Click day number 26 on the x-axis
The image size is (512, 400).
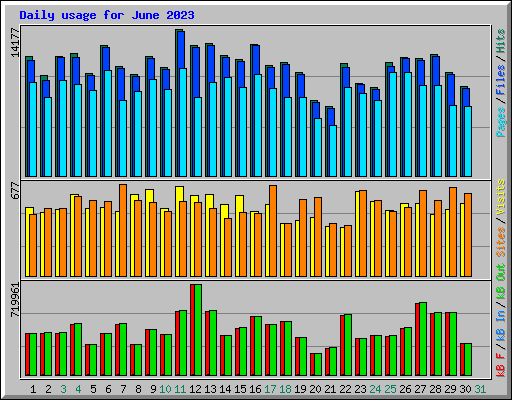pos(405,389)
